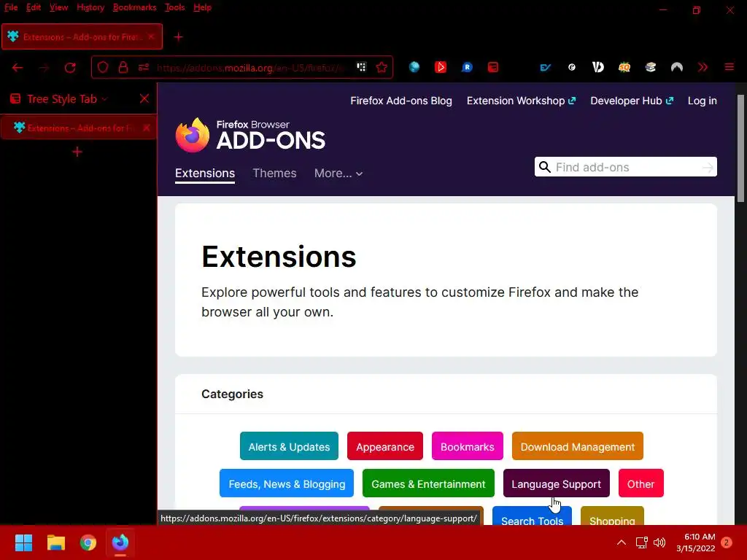Screen dimensions: 747x560
Task: Click the address bar URL
Action: click(250, 68)
